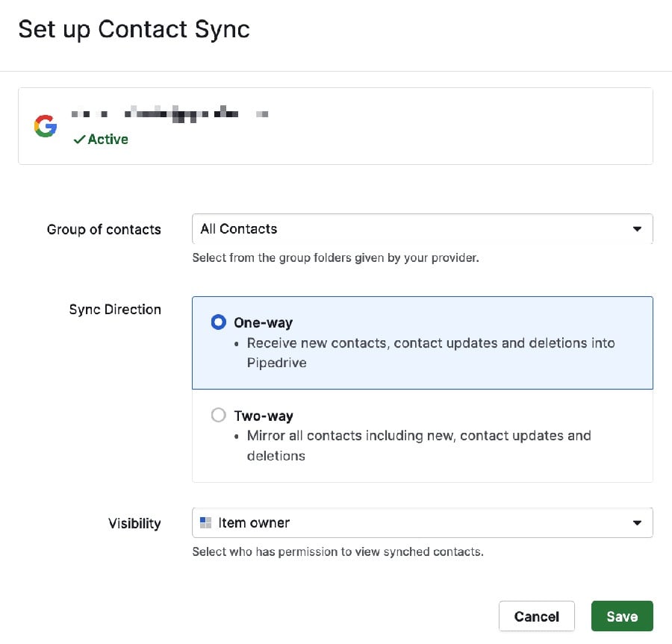Cancel the contact sync setup
The width and height of the screenshot is (672, 644).
coord(536,616)
